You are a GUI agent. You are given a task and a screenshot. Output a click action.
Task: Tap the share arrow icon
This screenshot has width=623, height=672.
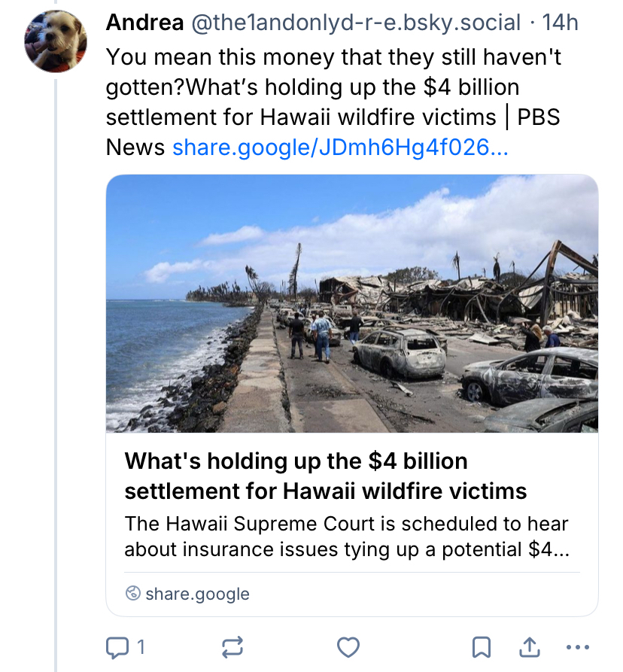coord(530,646)
